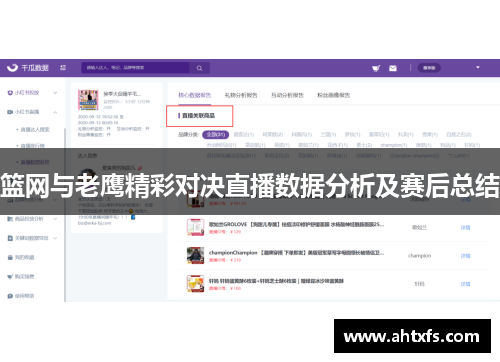
Task: Open 直播达人搜索 in sidebar submenu
Action: (35, 129)
